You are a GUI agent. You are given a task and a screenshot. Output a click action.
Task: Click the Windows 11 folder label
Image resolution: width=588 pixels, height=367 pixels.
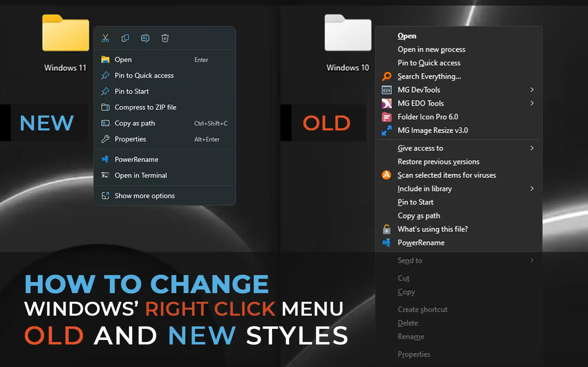pyautogui.click(x=65, y=68)
